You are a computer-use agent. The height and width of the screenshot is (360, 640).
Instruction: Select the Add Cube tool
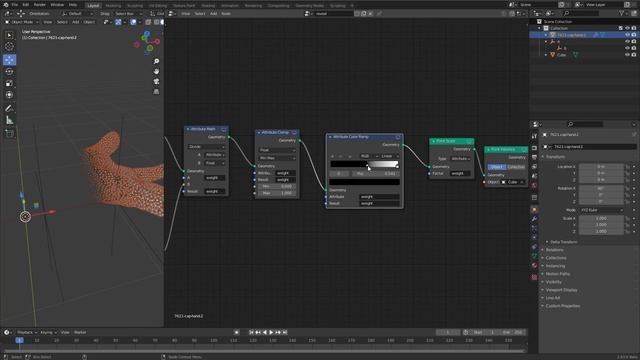pos(9,133)
